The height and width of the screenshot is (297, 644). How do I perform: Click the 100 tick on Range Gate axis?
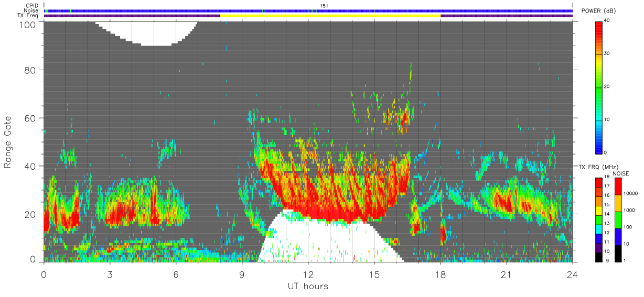27,25
